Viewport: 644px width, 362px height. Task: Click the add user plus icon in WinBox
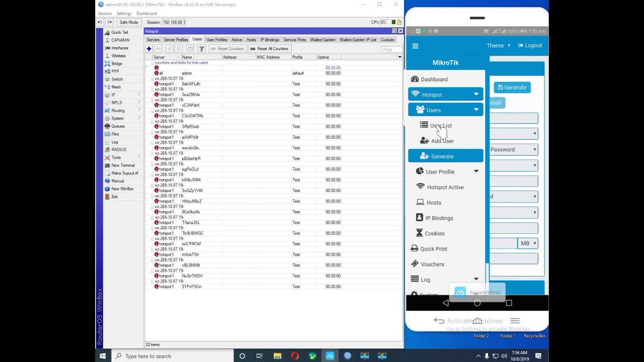[149, 49]
